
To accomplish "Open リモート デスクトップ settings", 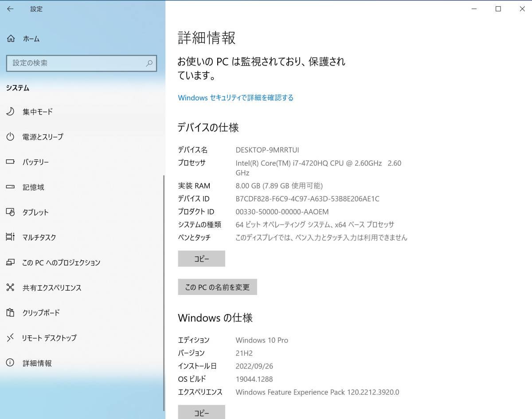I will [82, 338].
